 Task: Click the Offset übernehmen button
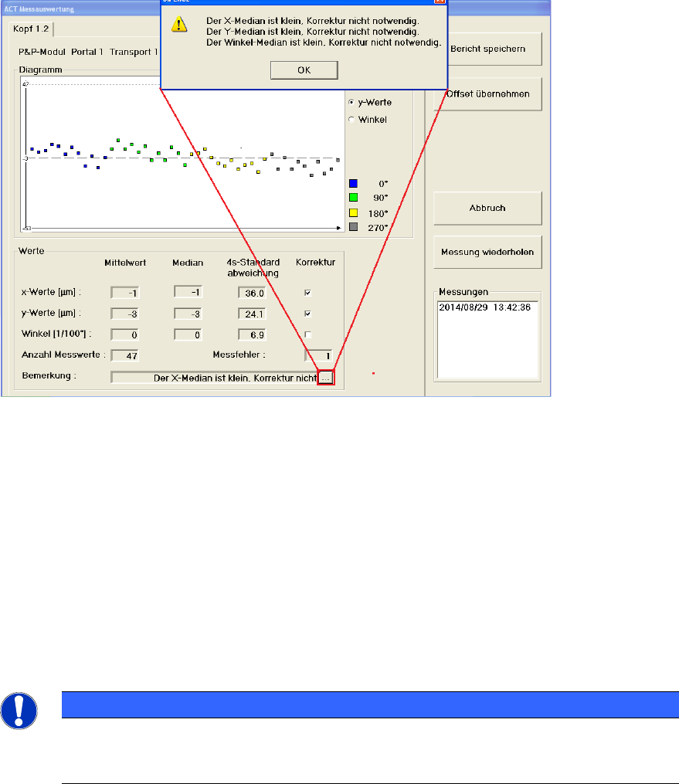pos(487,94)
